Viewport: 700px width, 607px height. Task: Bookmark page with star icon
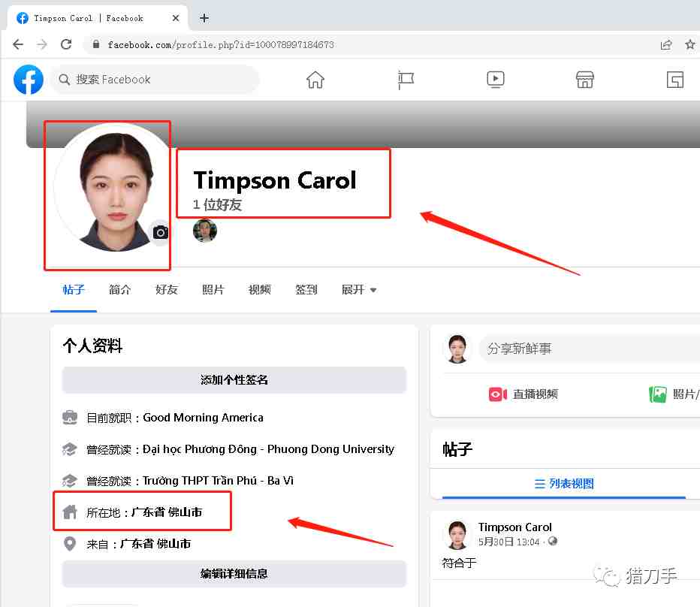(x=689, y=44)
